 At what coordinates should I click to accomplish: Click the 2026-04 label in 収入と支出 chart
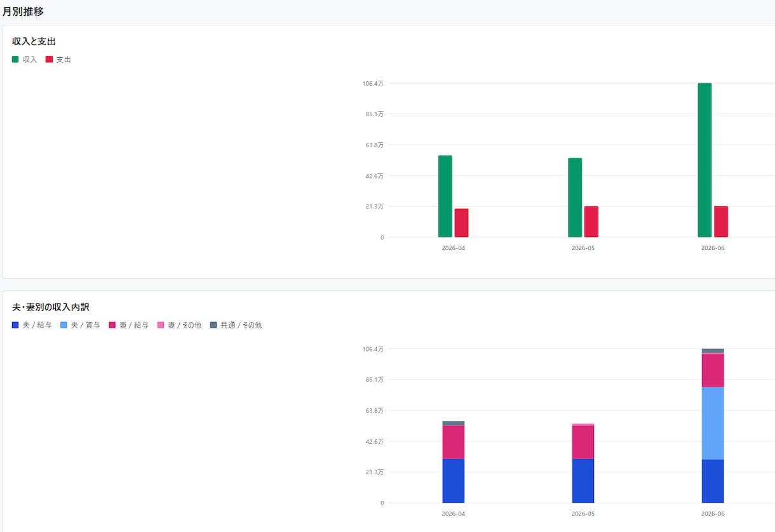454,248
